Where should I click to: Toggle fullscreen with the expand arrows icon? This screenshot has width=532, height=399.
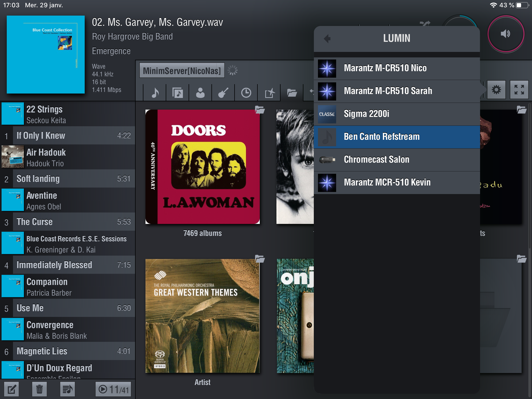[x=519, y=90]
